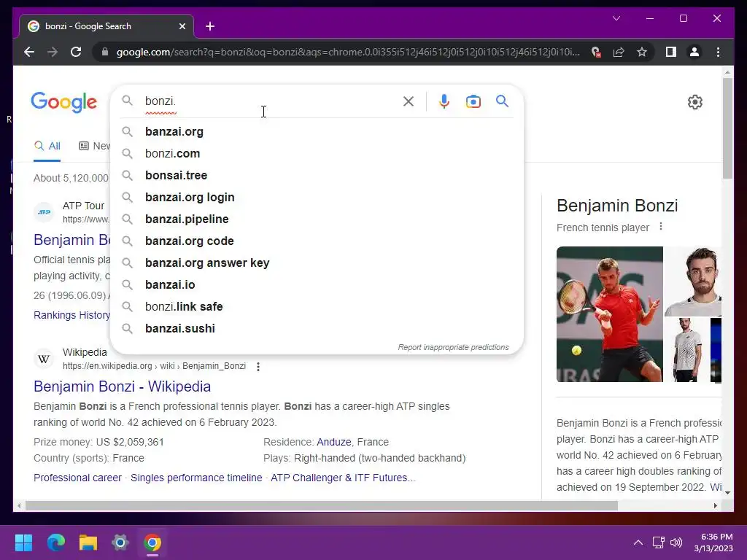The image size is (747, 560).
Task: Open the volume speaker tray icon
Action: click(x=676, y=542)
